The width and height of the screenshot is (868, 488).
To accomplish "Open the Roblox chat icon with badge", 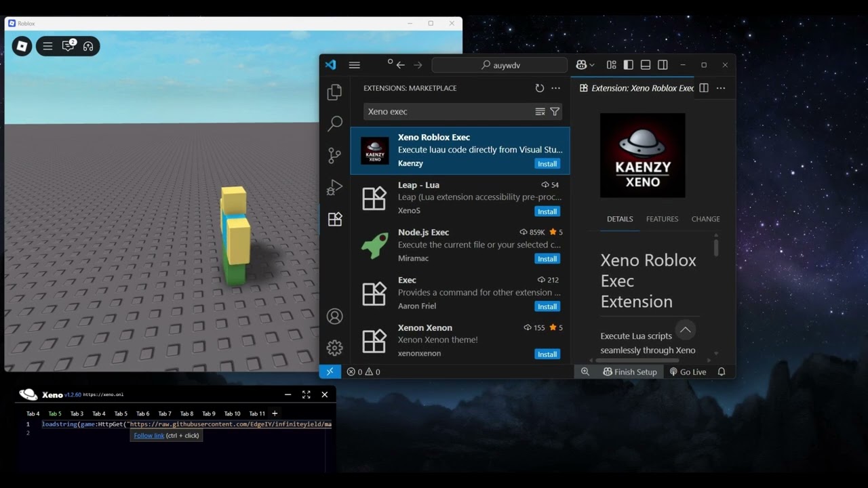I will click(68, 46).
